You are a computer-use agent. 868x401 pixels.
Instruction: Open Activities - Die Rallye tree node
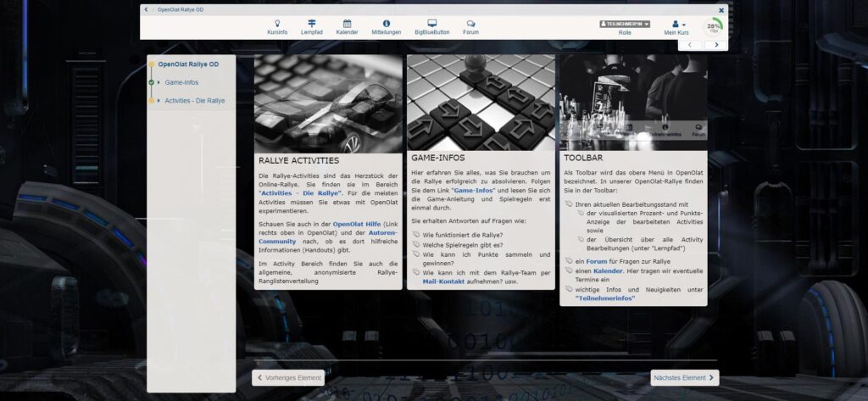click(x=195, y=101)
